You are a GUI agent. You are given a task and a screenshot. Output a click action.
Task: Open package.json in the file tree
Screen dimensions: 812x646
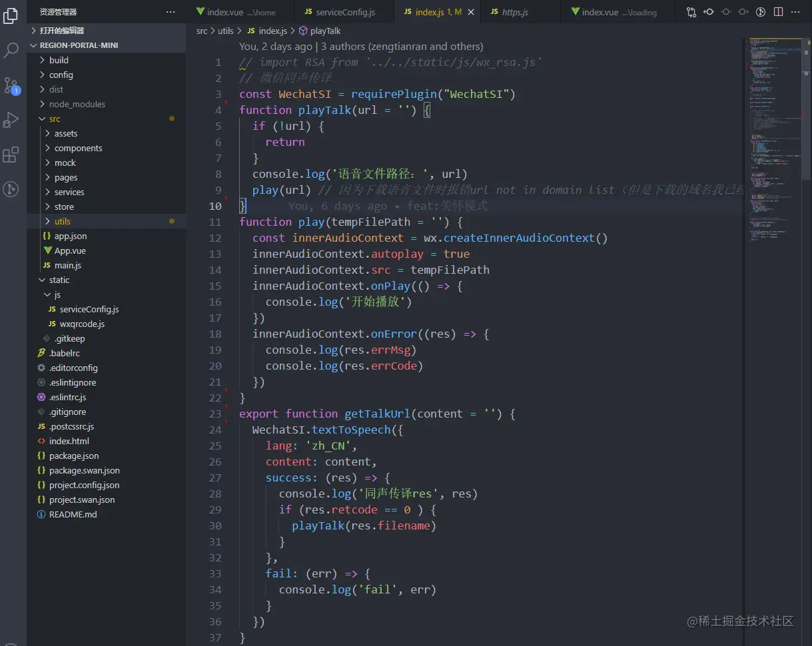click(106, 456)
